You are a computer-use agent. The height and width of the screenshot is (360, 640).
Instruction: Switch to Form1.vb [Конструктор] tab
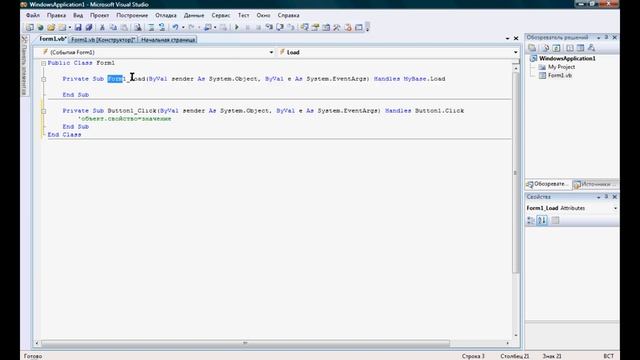pyautogui.click(x=102, y=40)
